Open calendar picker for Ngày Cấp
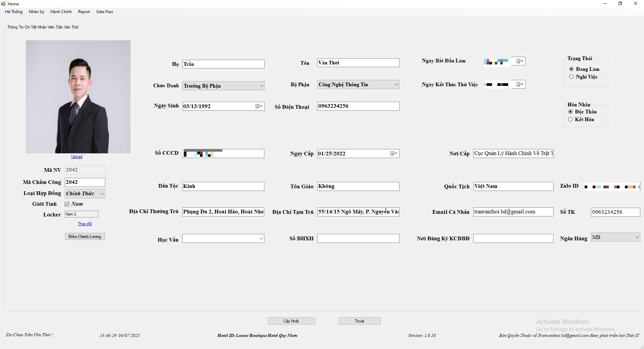The image size is (644, 349). pos(394,154)
